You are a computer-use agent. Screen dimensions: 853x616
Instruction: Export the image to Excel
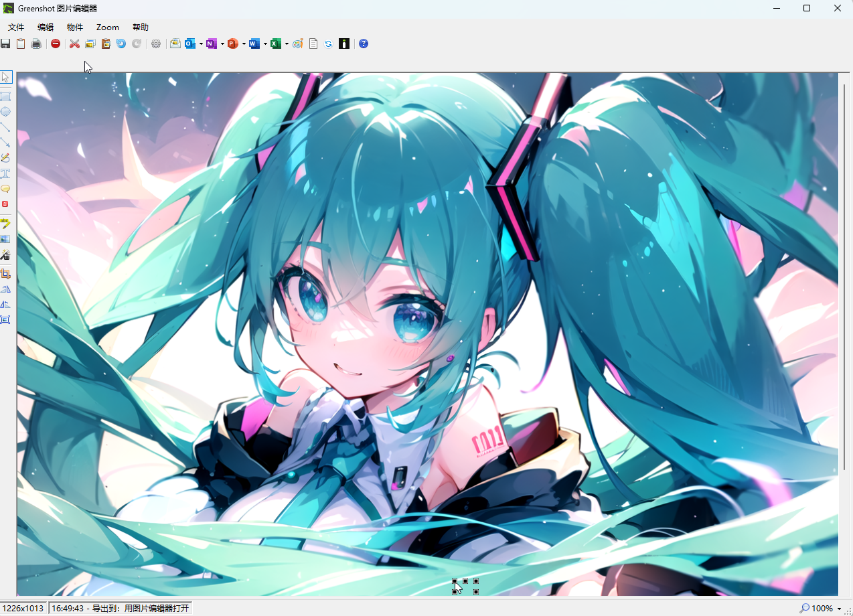point(276,44)
